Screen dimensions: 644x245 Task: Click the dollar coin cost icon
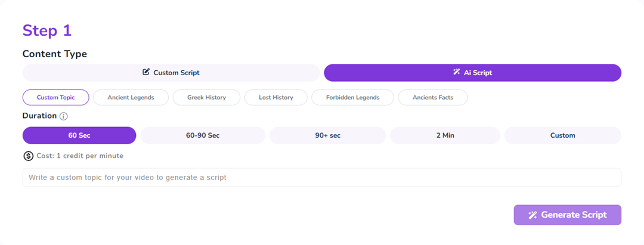coord(28,156)
